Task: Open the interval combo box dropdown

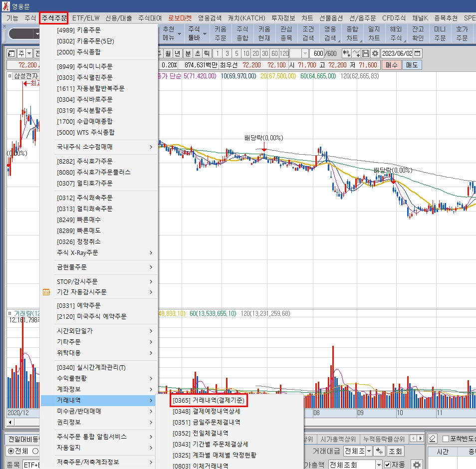Action: (305, 54)
